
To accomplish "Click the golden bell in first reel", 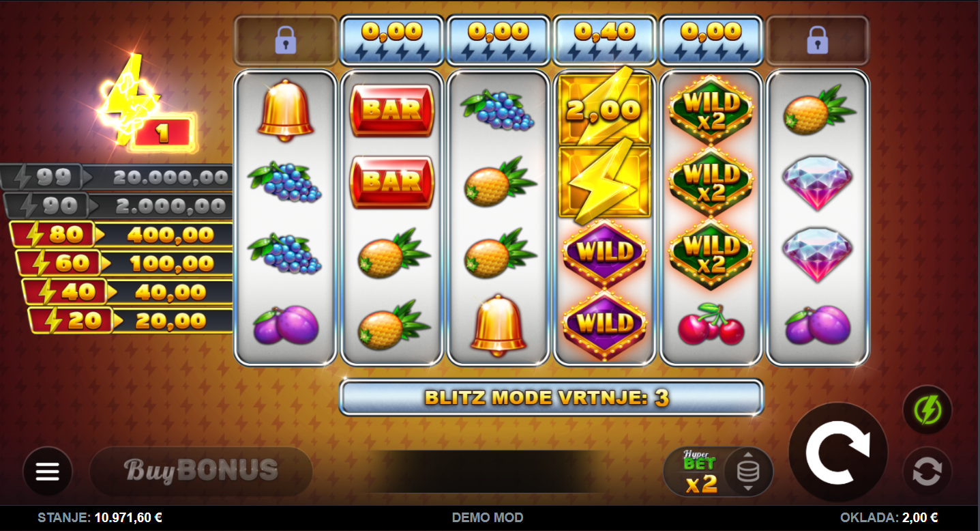I will click(286, 111).
